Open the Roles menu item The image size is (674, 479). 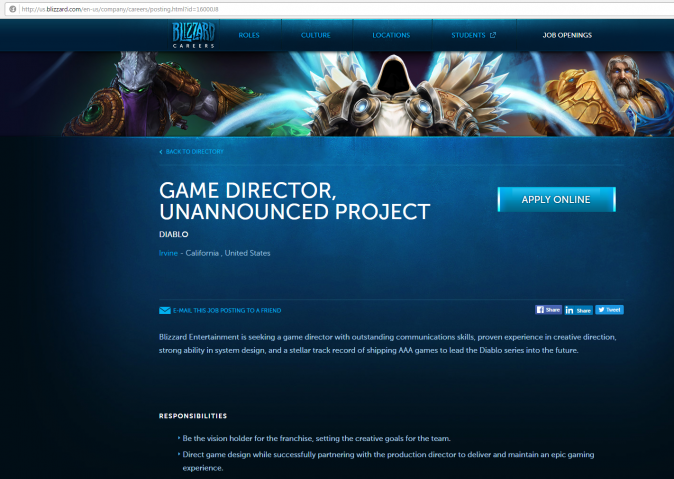pos(249,35)
